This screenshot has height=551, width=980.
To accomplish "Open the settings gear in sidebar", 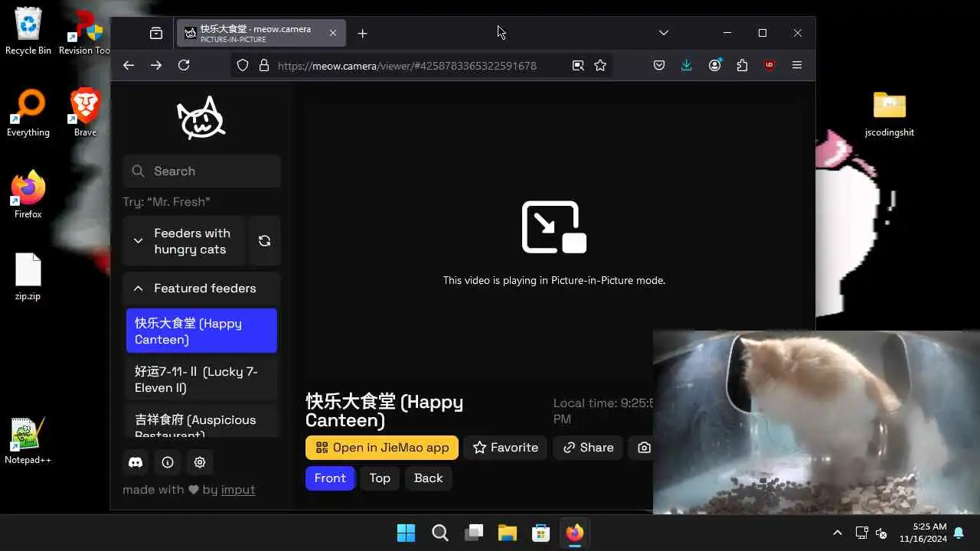I will click(200, 462).
